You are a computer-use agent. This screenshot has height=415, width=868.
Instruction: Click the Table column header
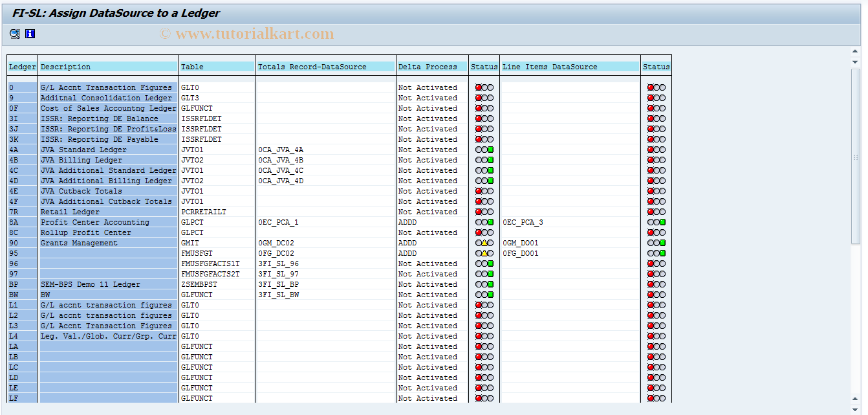[217, 67]
